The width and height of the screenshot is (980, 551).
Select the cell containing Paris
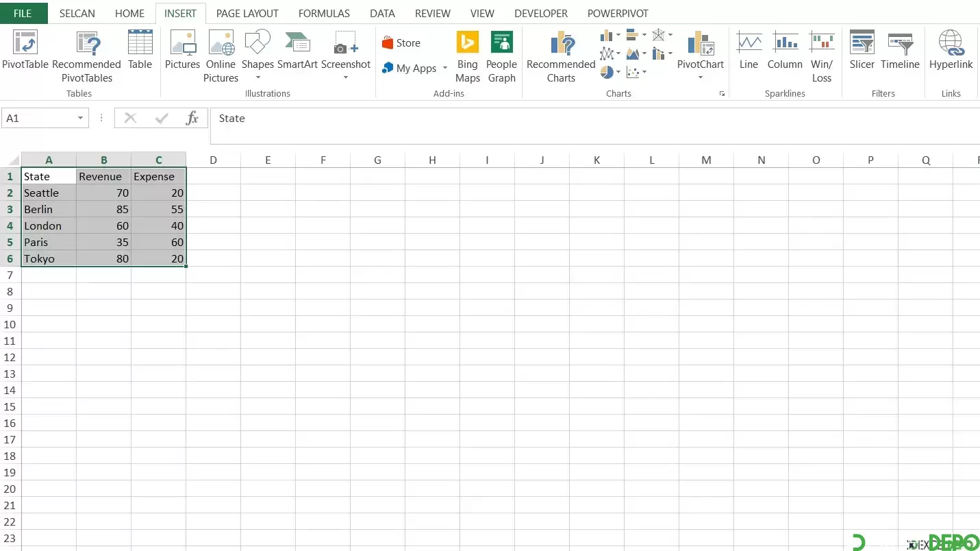(49, 242)
